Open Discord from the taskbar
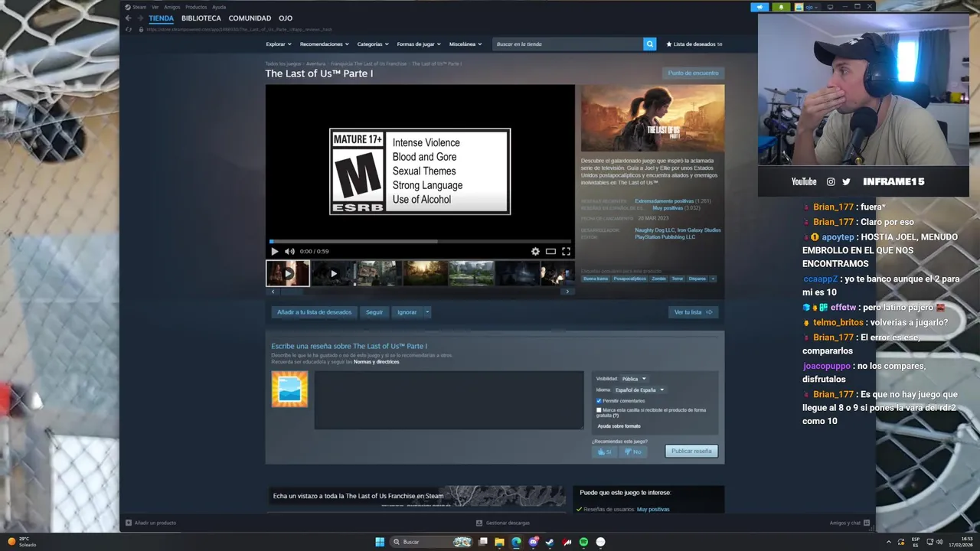The height and width of the screenshot is (551, 980). (533, 542)
